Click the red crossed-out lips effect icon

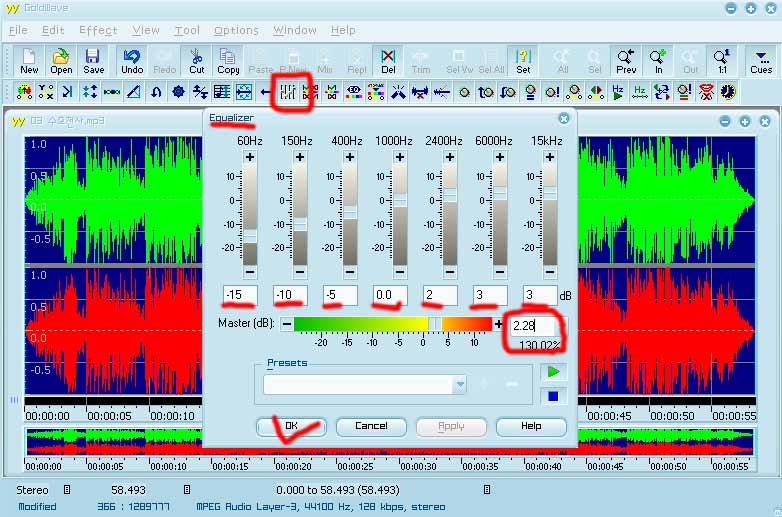tap(706, 92)
